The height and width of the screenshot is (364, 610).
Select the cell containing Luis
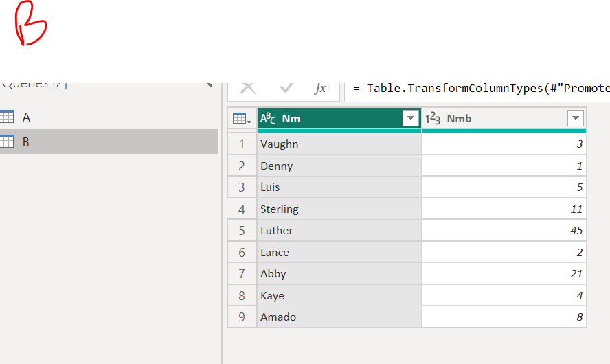pyautogui.click(x=339, y=187)
